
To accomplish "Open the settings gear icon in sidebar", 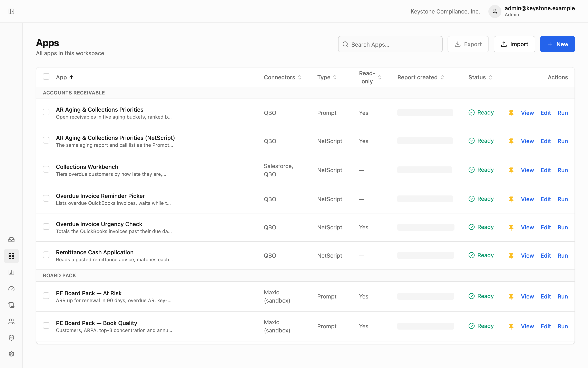I will pyautogui.click(x=11, y=354).
